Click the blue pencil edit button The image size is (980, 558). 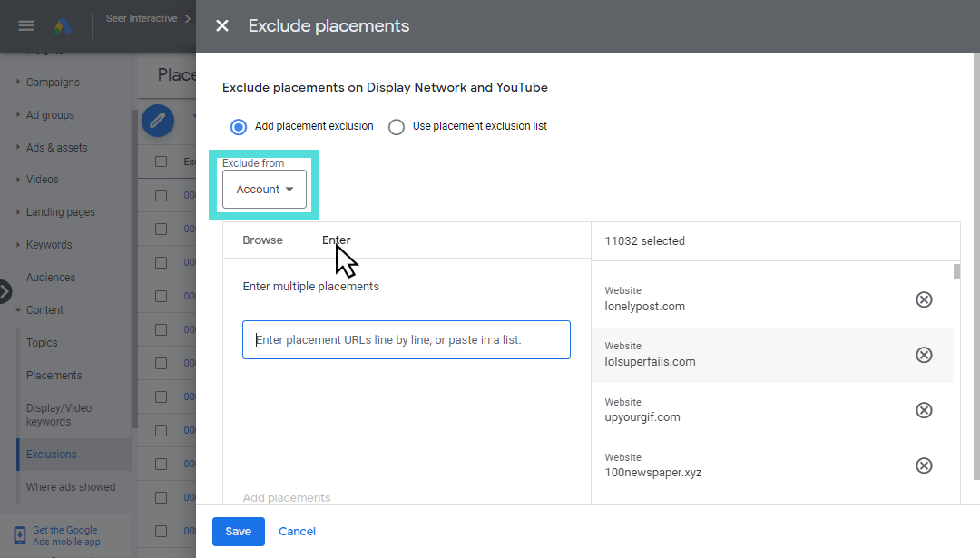[158, 120]
